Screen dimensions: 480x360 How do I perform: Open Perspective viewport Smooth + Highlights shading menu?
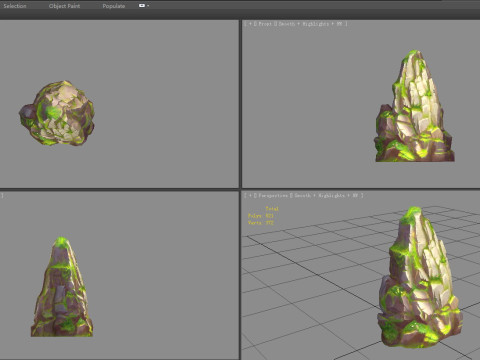(326, 196)
